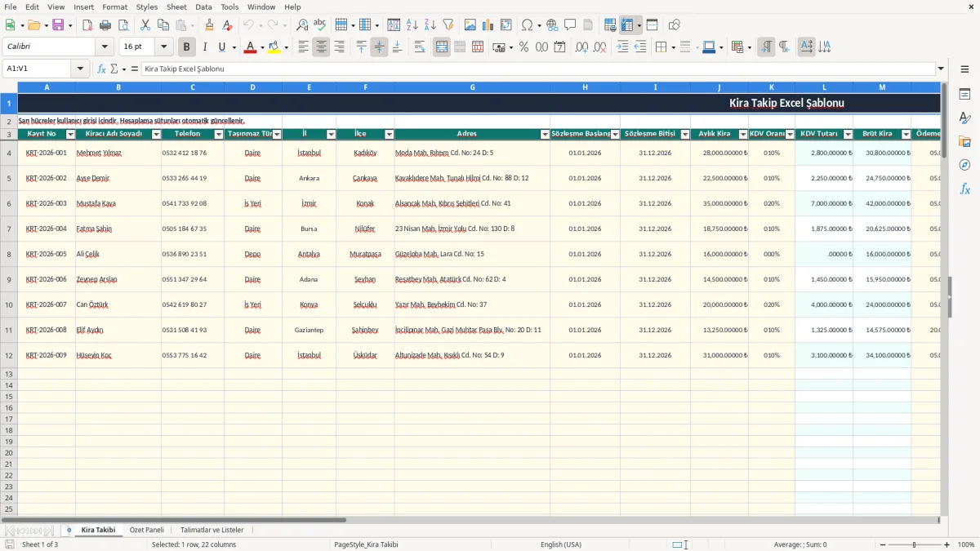Click the Print icon
This screenshot has width=980, height=551.
[x=105, y=25]
